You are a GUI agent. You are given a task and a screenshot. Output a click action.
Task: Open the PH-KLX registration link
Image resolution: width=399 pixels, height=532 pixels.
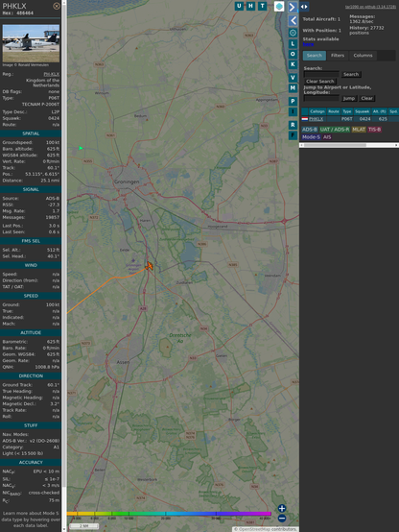coord(51,74)
